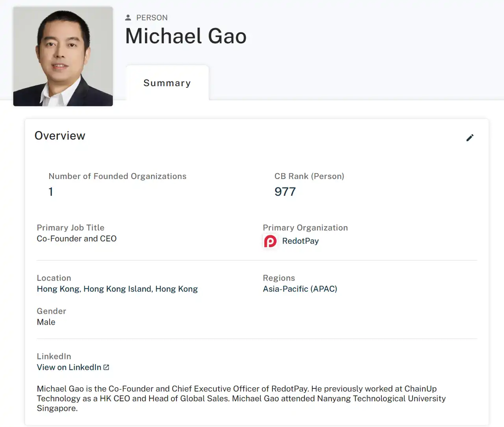Click the Male gender value
The image size is (504, 427).
[46, 322]
